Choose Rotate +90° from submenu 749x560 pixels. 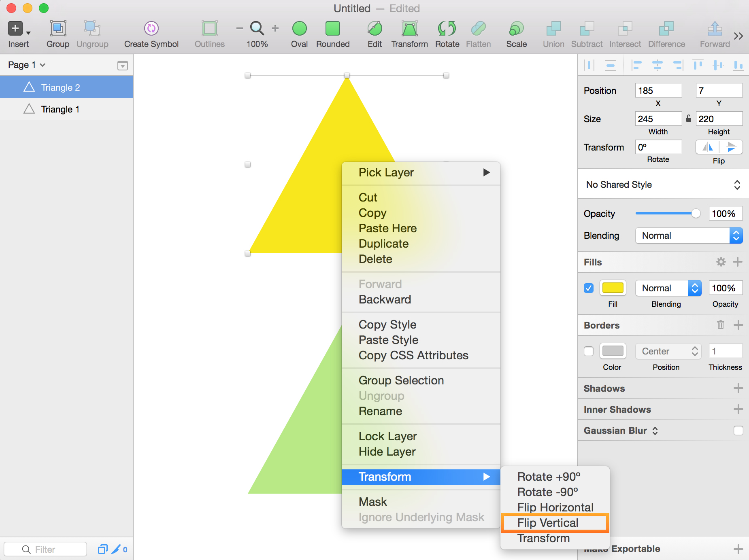(555, 477)
